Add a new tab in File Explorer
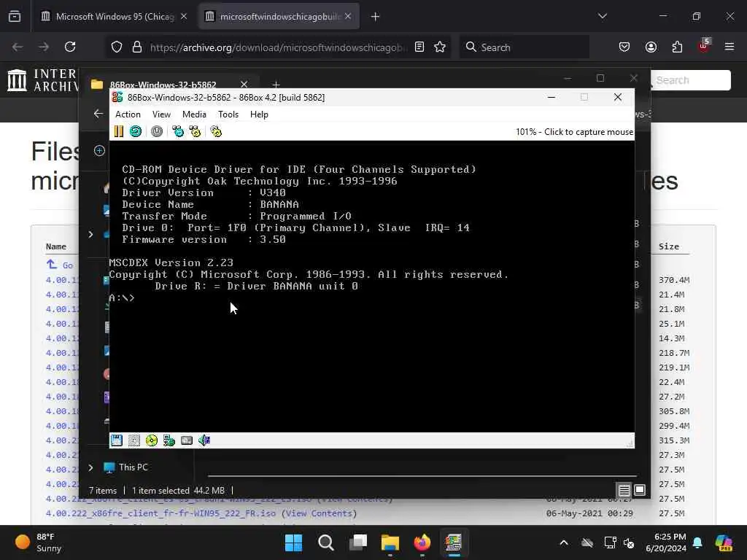The height and width of the screenshot is (560, 747). [x=276, y=85]
